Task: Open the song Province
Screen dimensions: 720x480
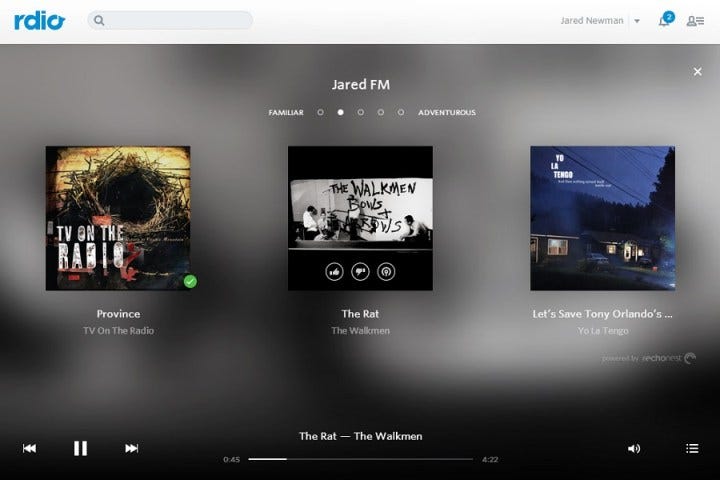Action: 118,314
